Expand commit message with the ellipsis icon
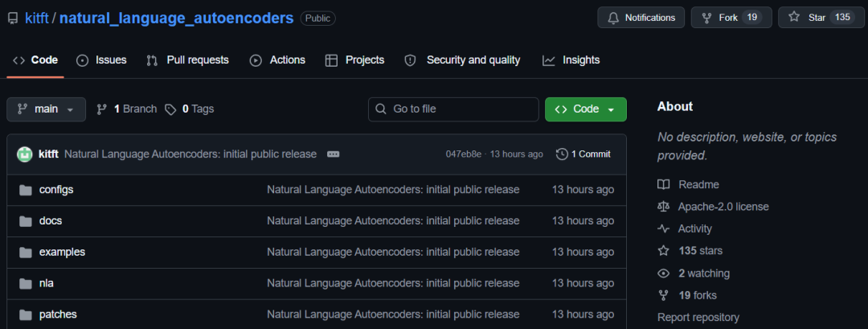This screenshot has height=329, width=868. [x=333, y=154]
